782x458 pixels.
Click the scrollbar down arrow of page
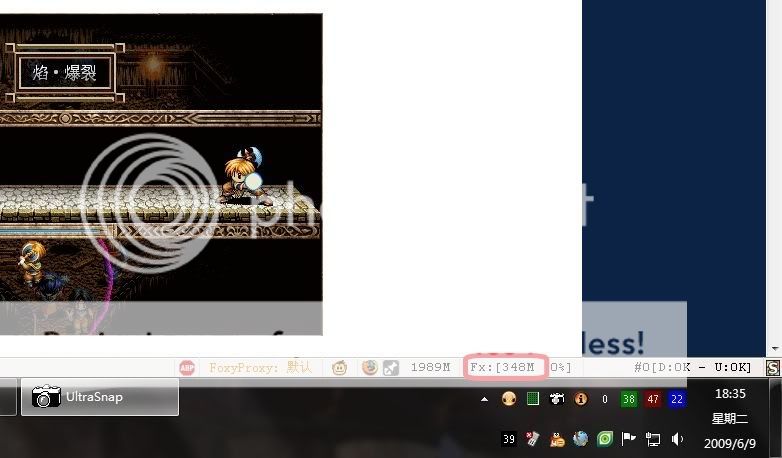coord(774,349)
